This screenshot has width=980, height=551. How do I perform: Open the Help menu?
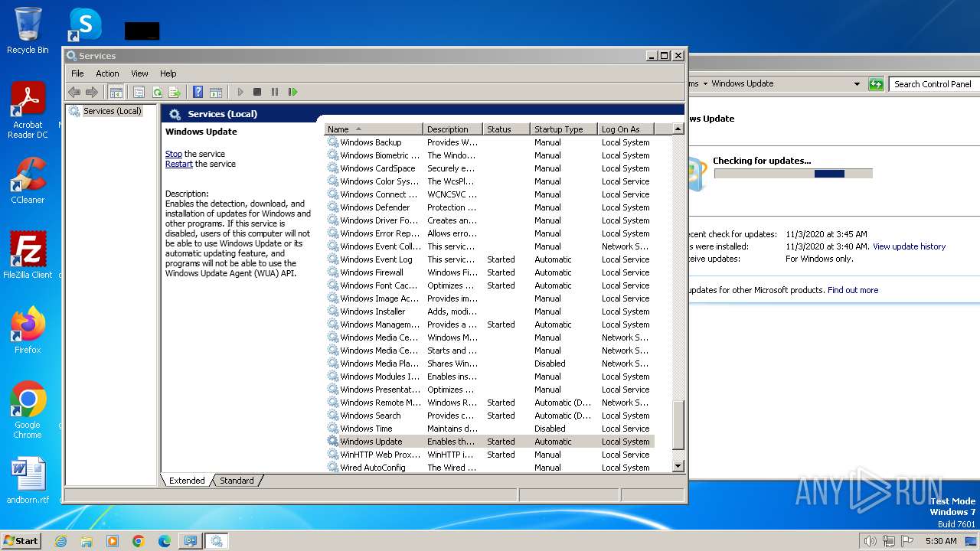click(x=168, y=73)
